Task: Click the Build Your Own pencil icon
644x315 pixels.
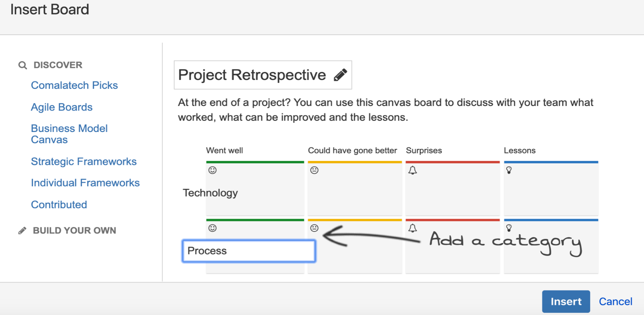Action: point(22,231)
